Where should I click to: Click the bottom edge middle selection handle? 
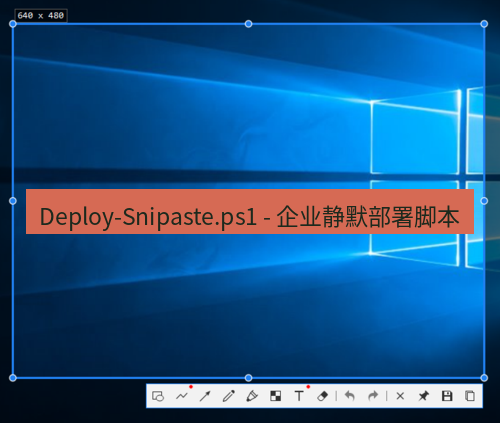coord(248,378)
